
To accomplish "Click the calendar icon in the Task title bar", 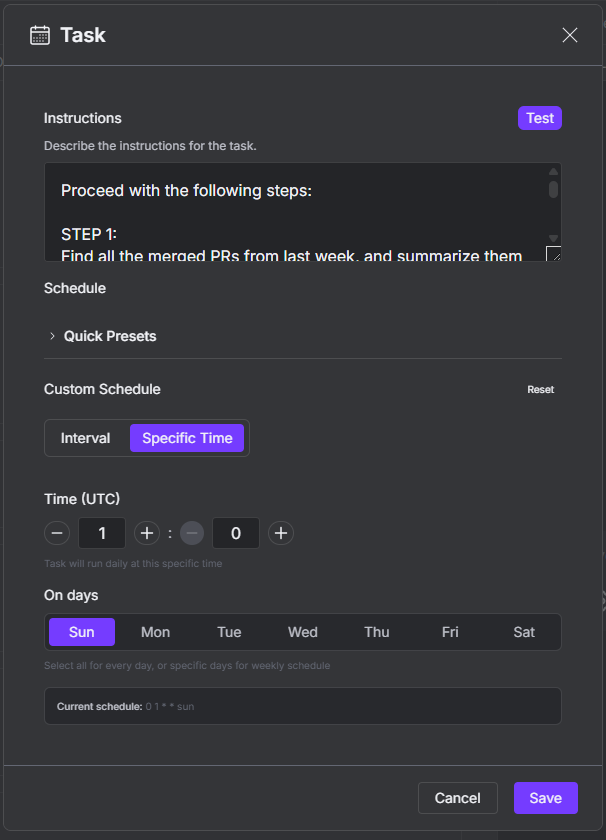I will [38, 34].
